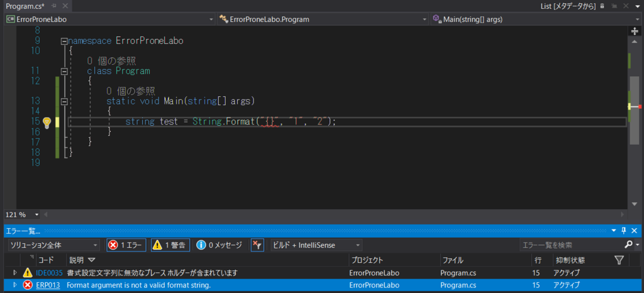Open the IDE0035 code link
This screenshot has width=644, height=293.
tap(49, 273)
